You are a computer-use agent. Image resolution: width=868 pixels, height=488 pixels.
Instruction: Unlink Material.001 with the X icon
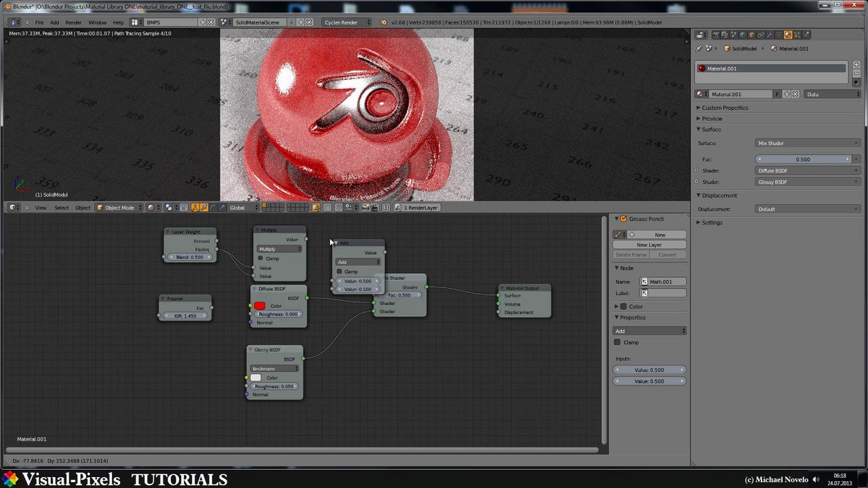(795, 94)
